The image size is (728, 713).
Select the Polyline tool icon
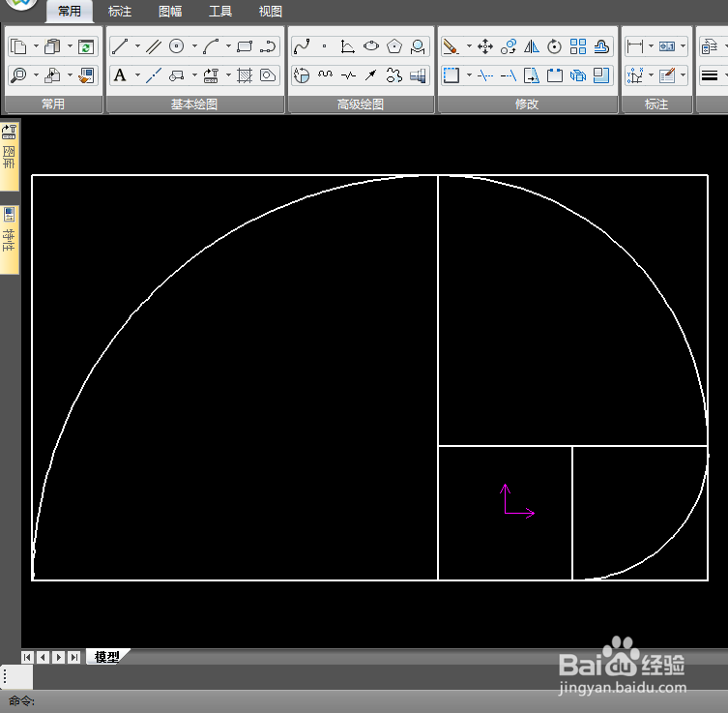(x=268, y=46)
